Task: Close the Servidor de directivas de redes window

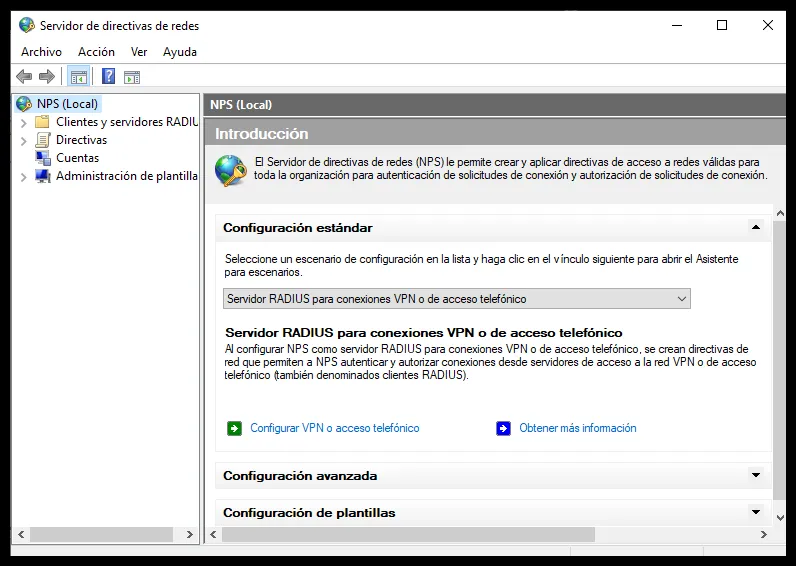Action: click(x=768, y=25)
